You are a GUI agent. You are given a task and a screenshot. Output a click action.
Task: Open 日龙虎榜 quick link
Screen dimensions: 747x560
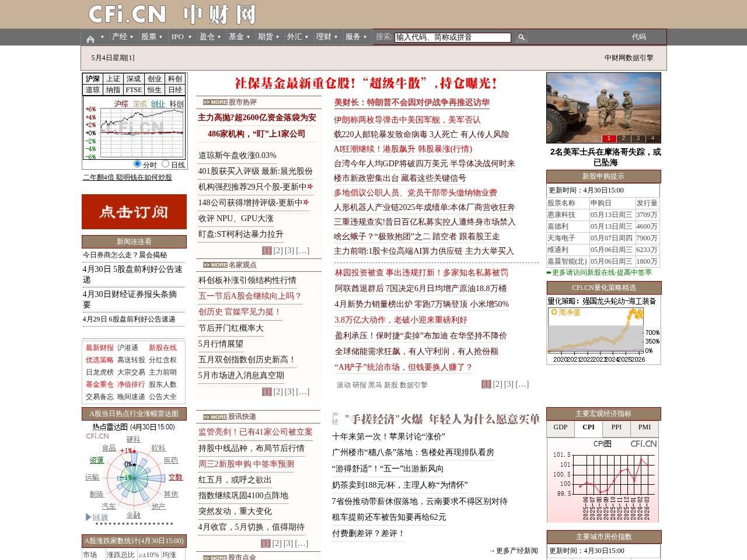100,372
